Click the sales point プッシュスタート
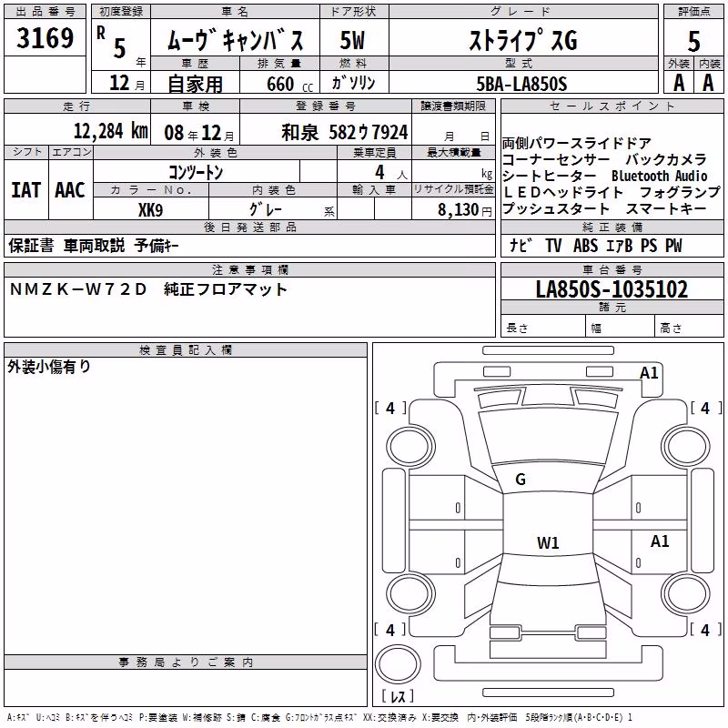The image size is (728, 728). coord(556,209)
